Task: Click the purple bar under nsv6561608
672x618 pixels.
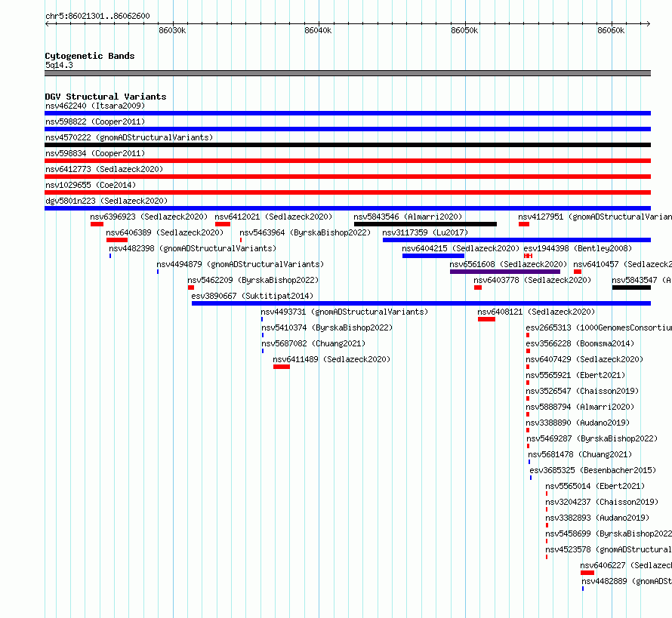Action: pos(505,272)
